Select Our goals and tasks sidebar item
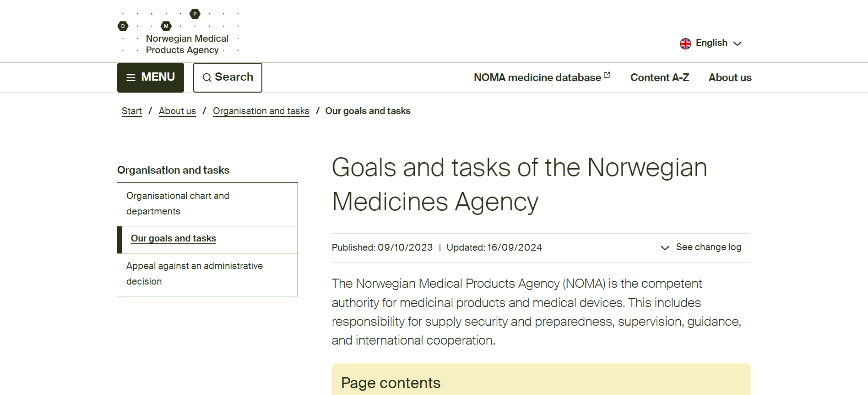 (x=173, y=239)
